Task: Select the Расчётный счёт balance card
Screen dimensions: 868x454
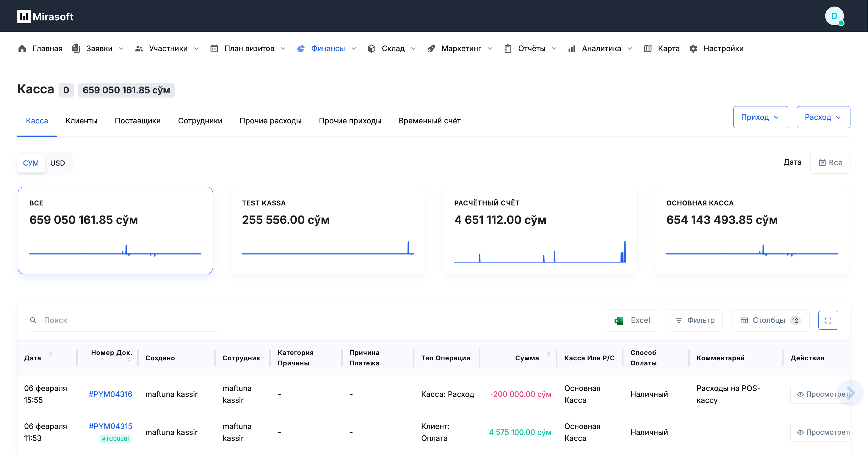Action: pos(540,230)
